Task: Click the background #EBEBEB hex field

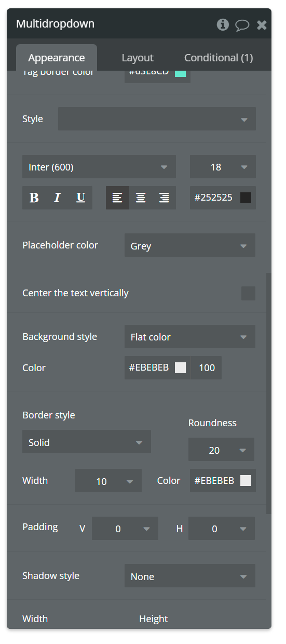Action: point(149,367)
